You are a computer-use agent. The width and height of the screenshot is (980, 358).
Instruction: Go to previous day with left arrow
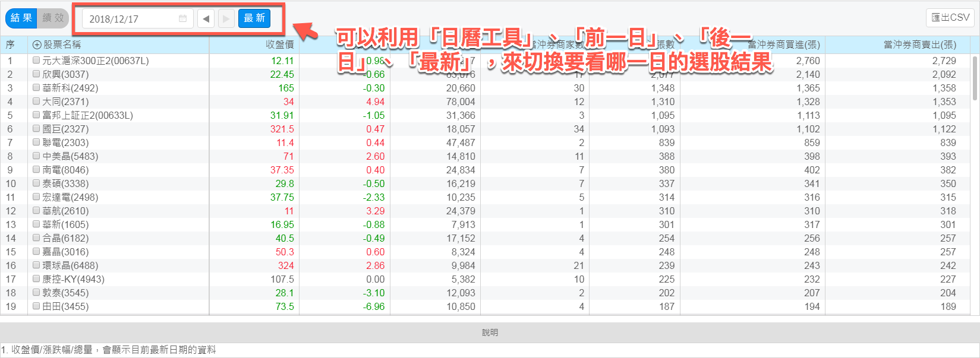click(206, 19)
